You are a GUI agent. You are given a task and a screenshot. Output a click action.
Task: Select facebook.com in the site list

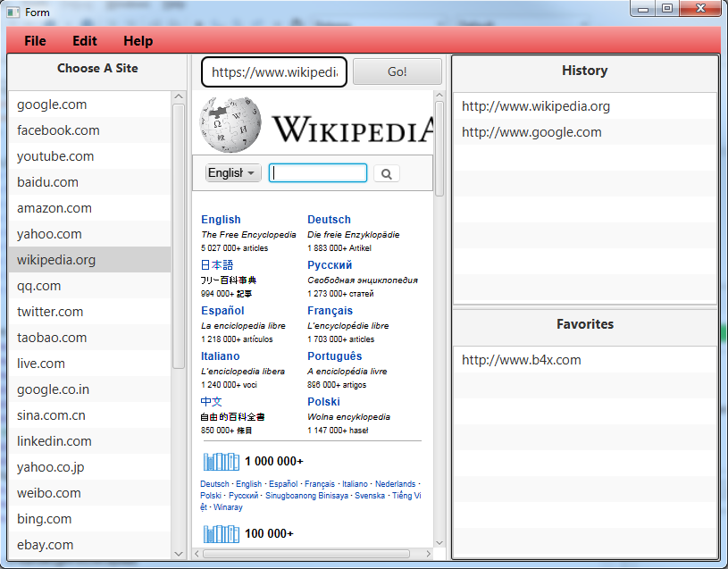(89, 130)
